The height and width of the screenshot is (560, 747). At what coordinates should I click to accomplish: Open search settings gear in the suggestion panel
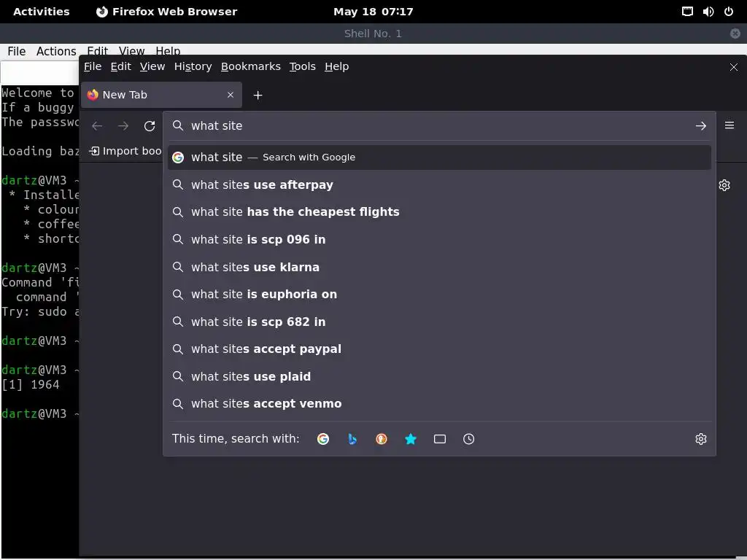click(x=701, y=438)
